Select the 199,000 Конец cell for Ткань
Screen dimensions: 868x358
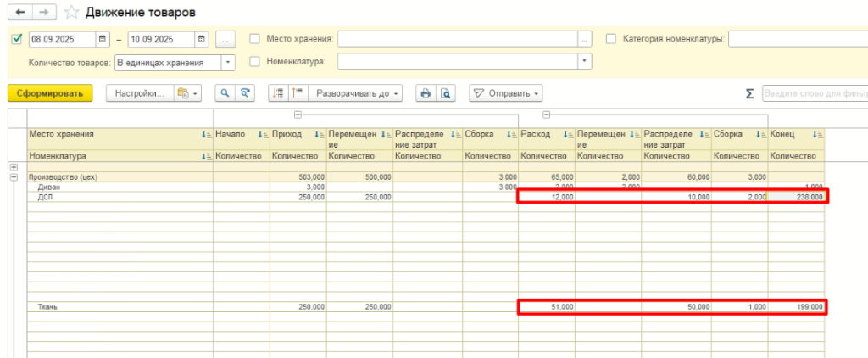(796, 306)
